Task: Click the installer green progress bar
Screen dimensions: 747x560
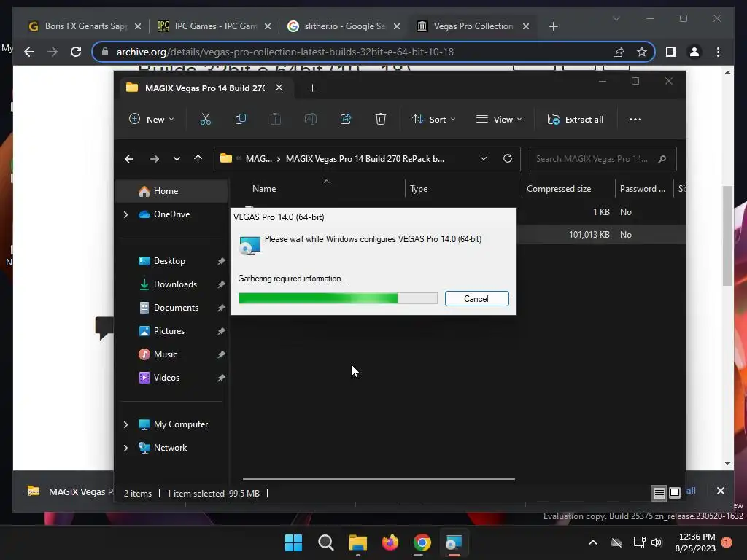Action: 338,298
